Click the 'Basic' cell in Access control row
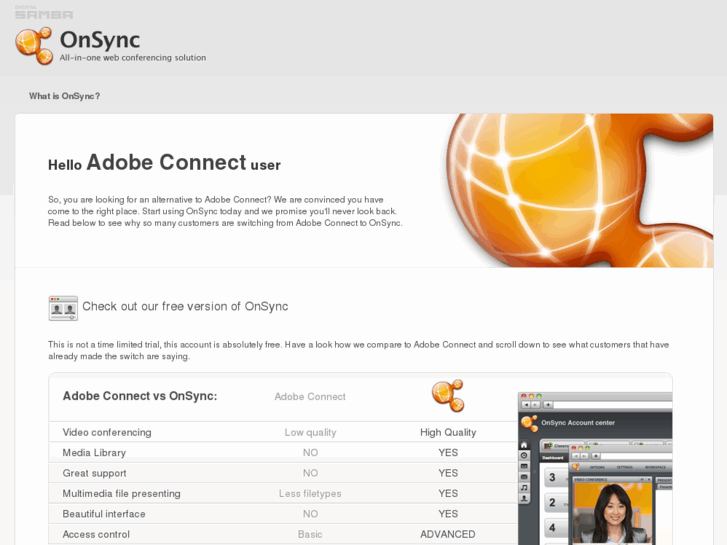Image resolution: width=727 pixels, height=545 pixels. tap(310, 534)
